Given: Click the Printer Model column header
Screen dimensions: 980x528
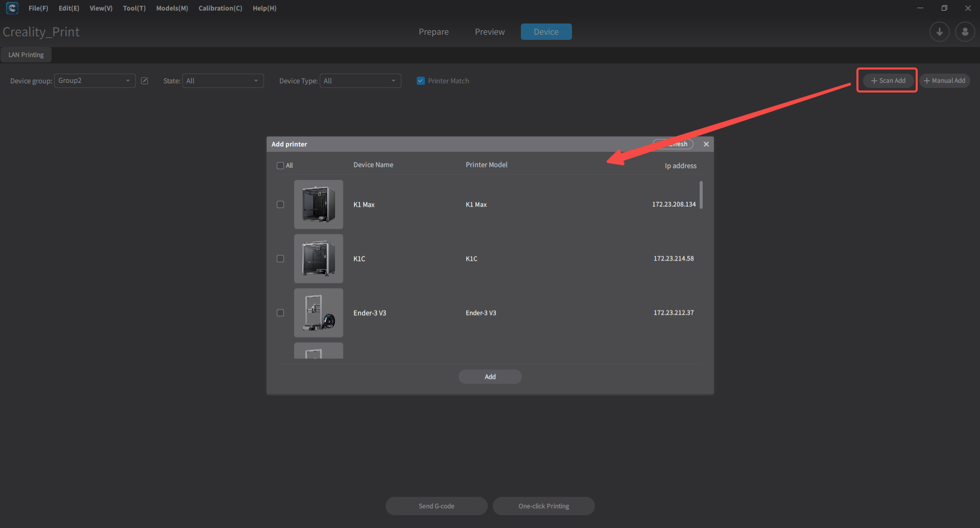Looking at the screenshot, I should [487, 165].
